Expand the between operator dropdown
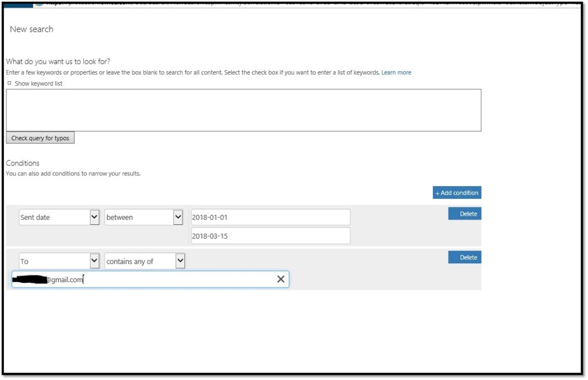This screenshot has width=588, height=380. [x=177, y=217]
